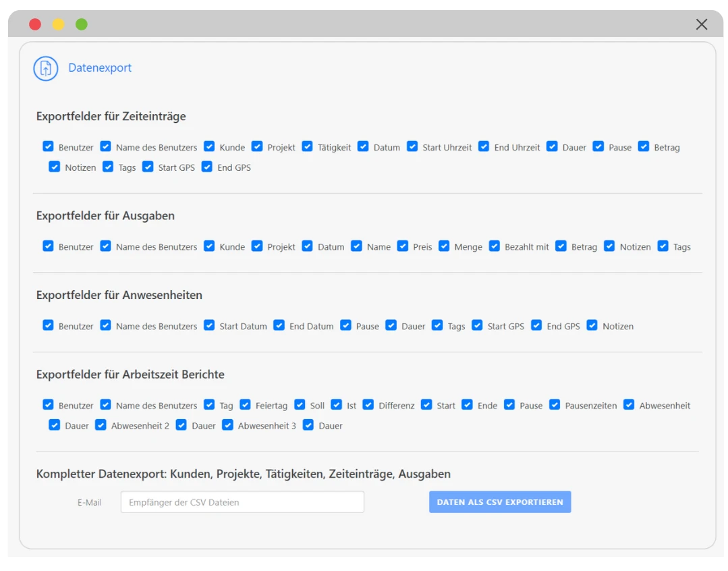The height and width of the screenshot is (571, 728).
Task: Disable Pausenzeiten export field
Action: (x=555, y=405)
